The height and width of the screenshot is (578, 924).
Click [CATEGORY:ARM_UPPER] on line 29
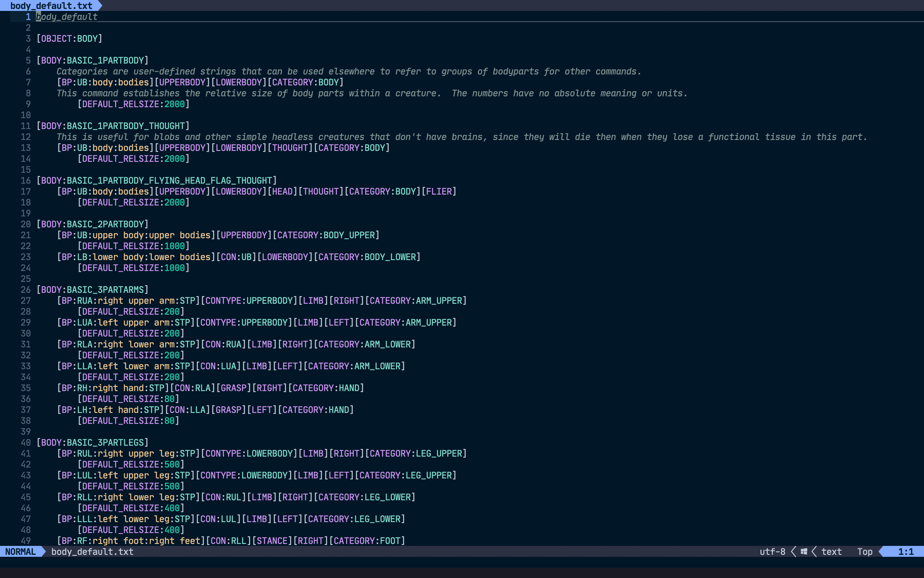[x=406, y=323]
